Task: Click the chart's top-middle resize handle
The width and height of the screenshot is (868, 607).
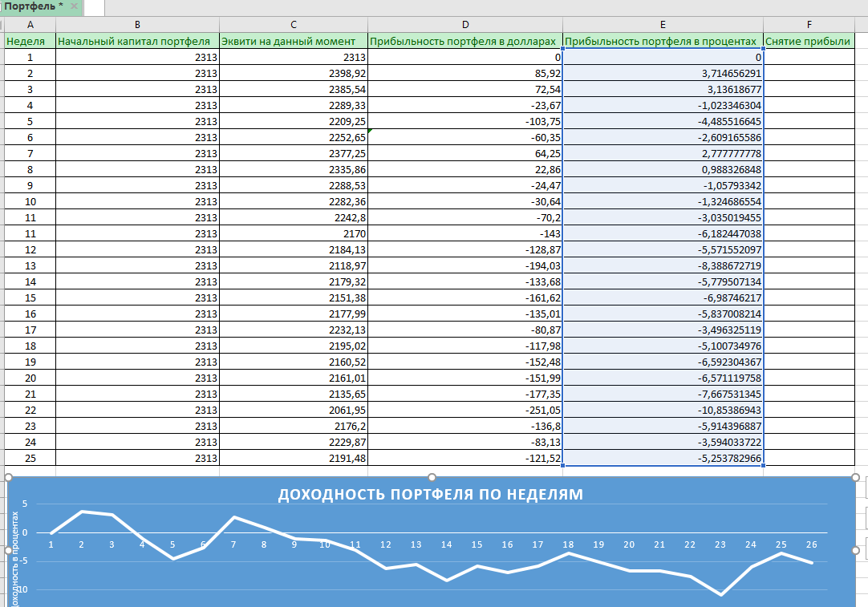Action: [432, 477]
